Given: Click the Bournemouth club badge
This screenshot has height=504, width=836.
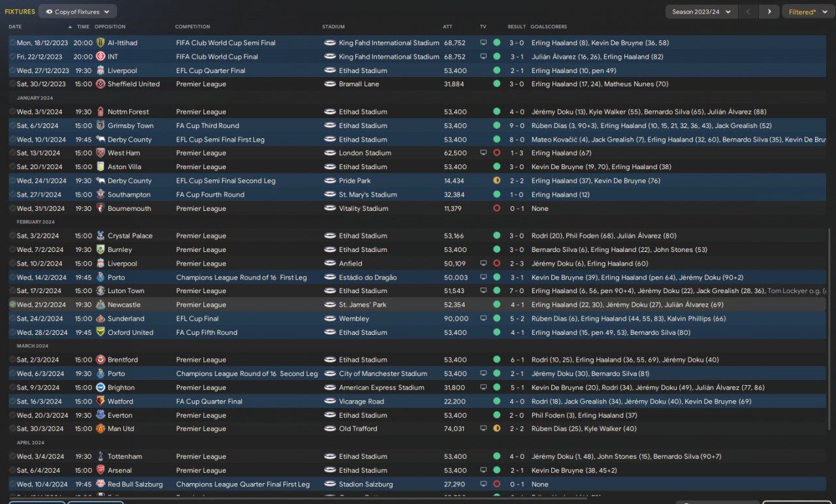Looking at the screenshot, I should pos(101,209).
